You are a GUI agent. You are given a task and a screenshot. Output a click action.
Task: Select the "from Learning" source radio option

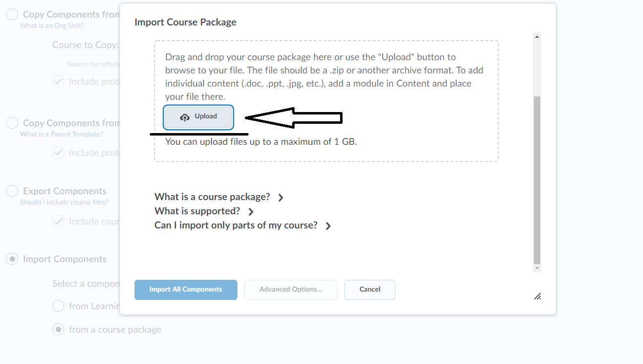tap(58, 306)
